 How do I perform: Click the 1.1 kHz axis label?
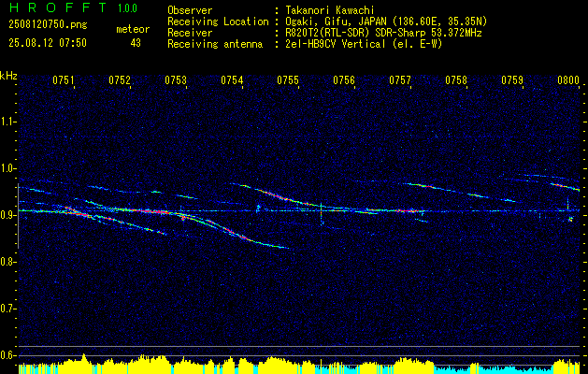coord(8,122)
